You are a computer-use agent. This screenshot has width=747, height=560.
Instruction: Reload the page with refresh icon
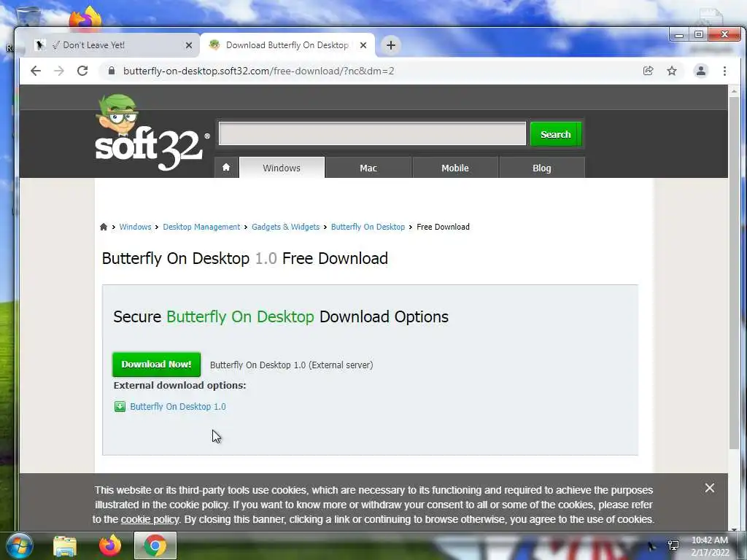82,71
